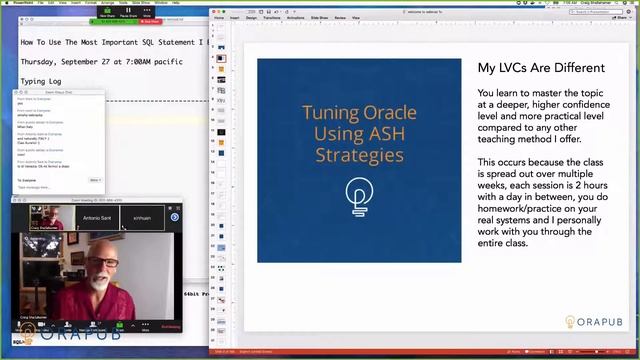Open the Slide Show ribbon tab
This screenshot has width=640, height=360.
pyautogui.click(x=319, y=18)
